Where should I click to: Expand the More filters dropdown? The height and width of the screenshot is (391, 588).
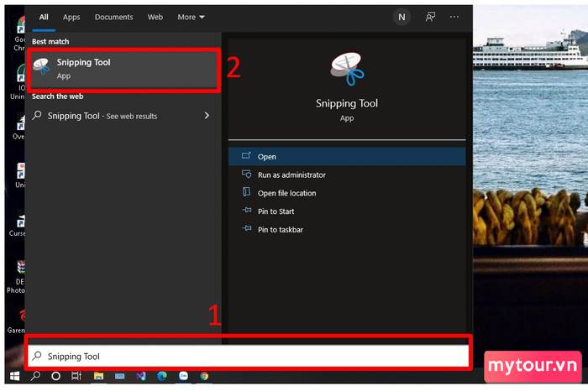[x=191, y=18]
